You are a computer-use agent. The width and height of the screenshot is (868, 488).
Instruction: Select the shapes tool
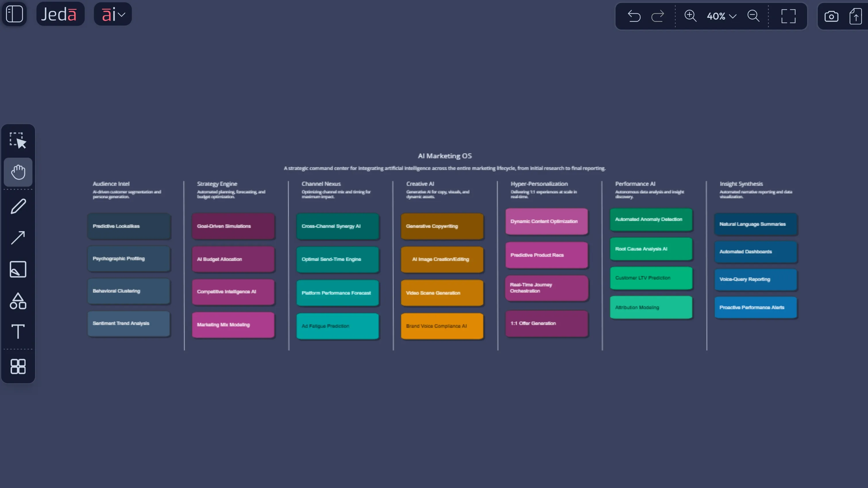(18, 301)
